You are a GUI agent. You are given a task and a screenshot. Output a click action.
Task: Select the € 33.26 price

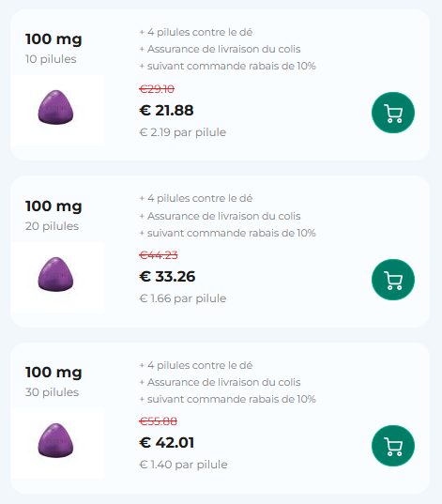pyautogui.click(x=167, y=277)
